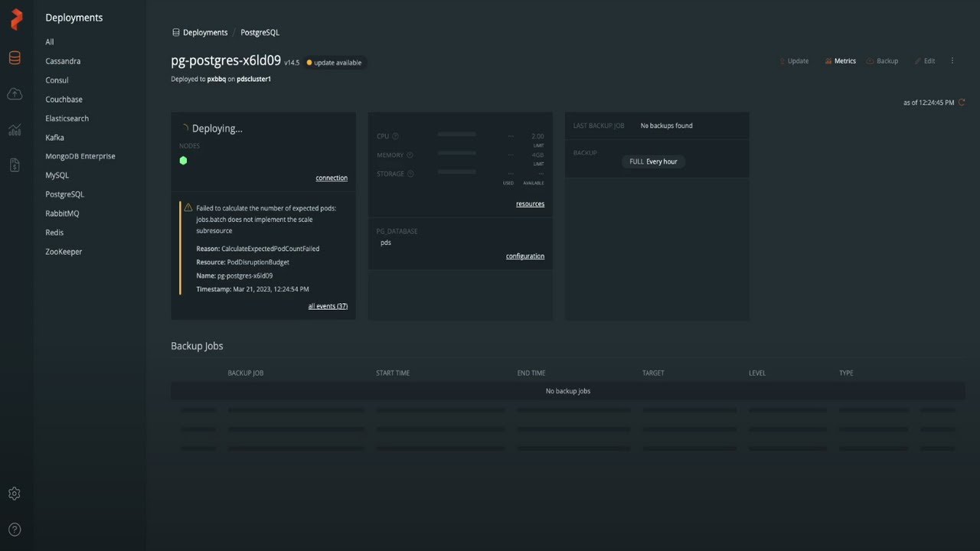Select Elasticsearch in deployments list
The width and height of the screenshot is (980, 551).
67,119
